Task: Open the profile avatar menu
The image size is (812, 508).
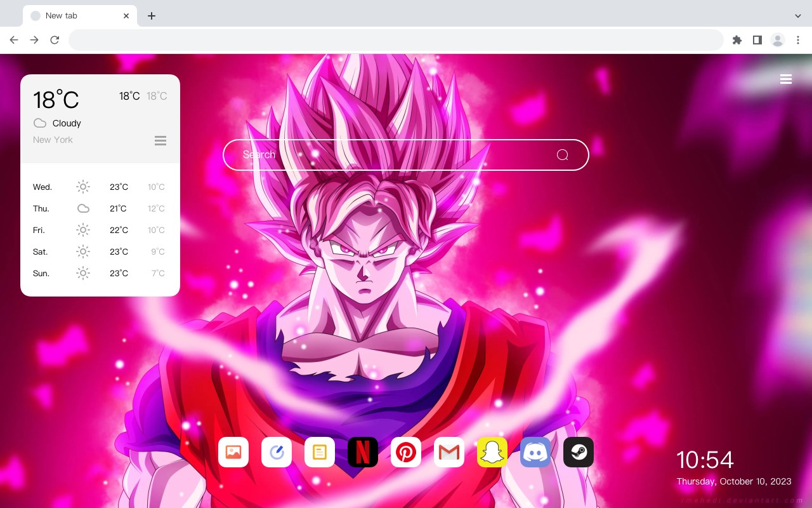Action: (778, 40)
